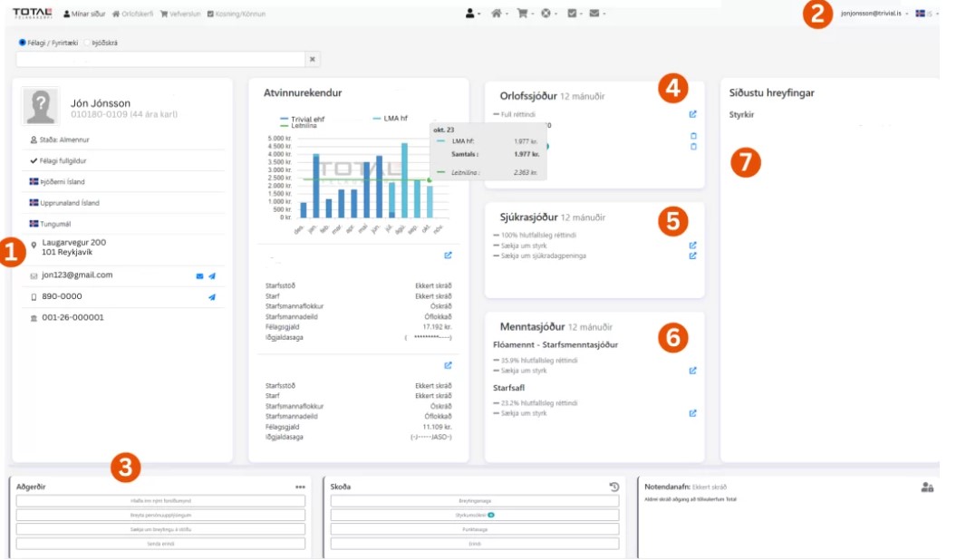Click into the member search input field
966x560 pixels.
(159, 59)
